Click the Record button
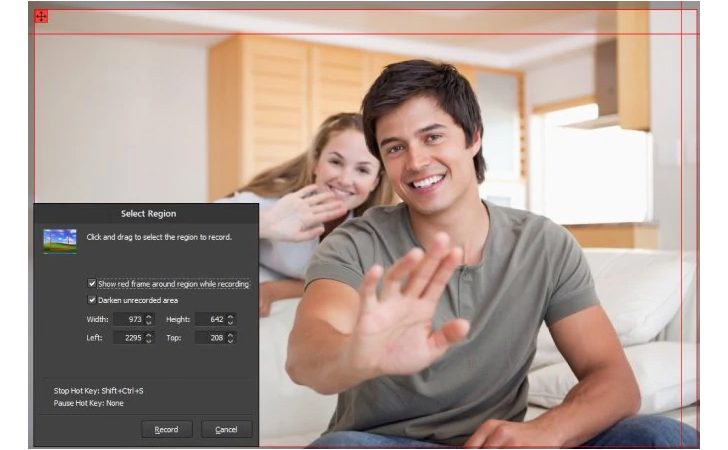 pos(167,430)
